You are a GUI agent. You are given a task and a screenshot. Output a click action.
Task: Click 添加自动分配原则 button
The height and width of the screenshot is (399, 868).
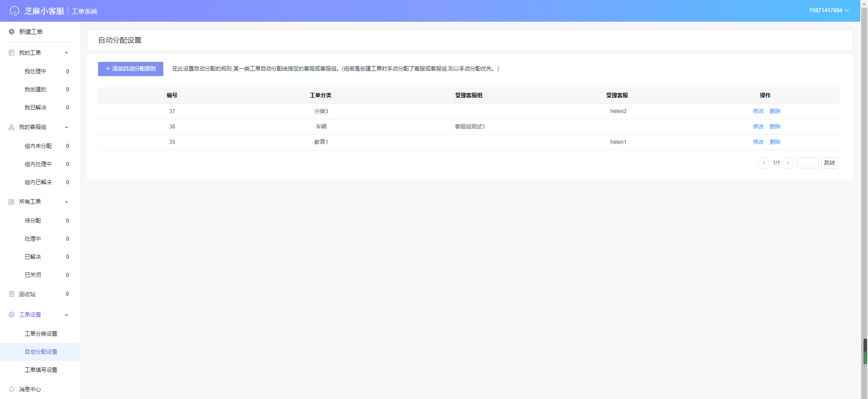click(131, 69)
